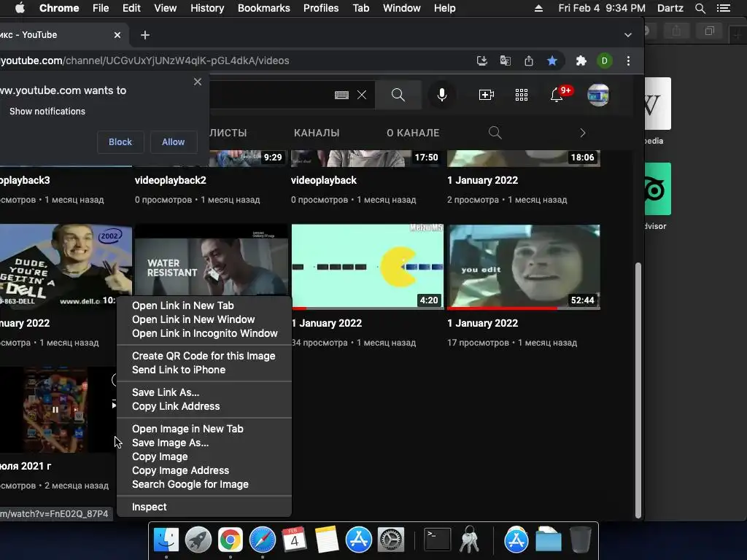This screenshot has width=747, height=560.
Task: Click the share icon in address bar
Action: pyautogui.click(x=528, y=61)
